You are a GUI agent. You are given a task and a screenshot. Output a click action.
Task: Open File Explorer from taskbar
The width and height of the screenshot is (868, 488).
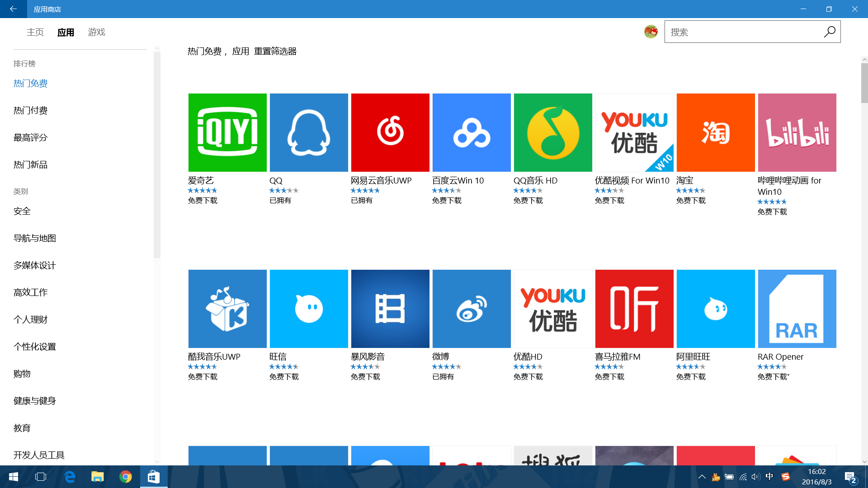coord(97,477)
